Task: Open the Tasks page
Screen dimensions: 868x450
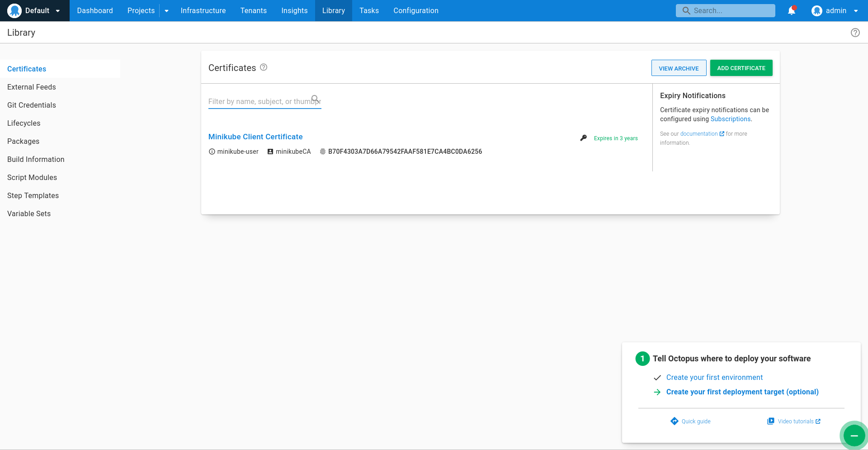Action: click(369, 10)
